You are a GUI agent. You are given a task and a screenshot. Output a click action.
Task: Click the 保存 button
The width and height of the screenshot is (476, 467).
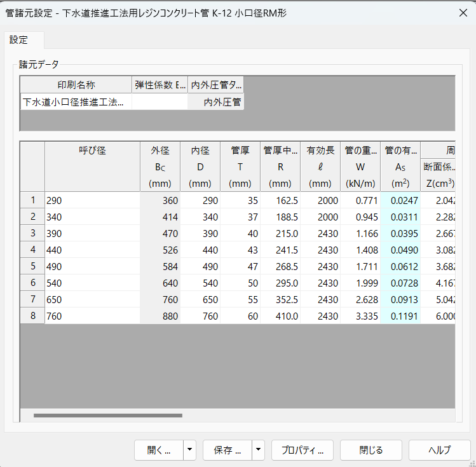pos(227,450)
